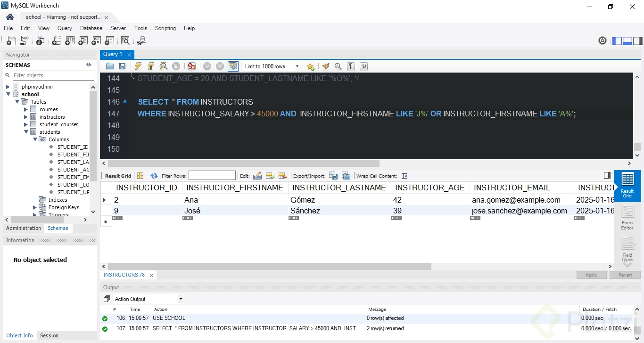Refresh the SCHEMAS list
The width and height of the screenshot is (644, 343).
click(x=89, y=65)
